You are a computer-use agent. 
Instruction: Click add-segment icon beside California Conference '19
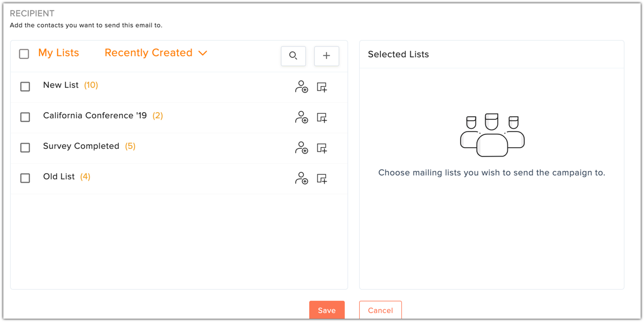point(322,118)
